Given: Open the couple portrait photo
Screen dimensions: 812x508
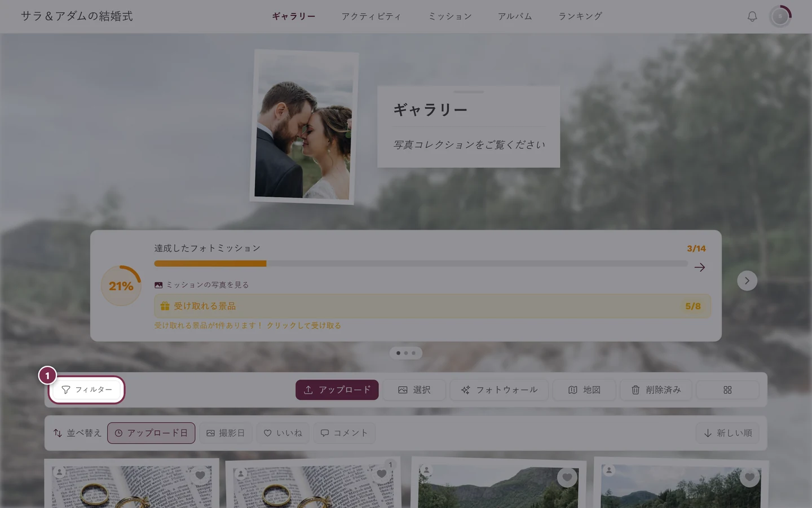Looking at the screenshot, I should pyautogui.click(x=303, y=127).
